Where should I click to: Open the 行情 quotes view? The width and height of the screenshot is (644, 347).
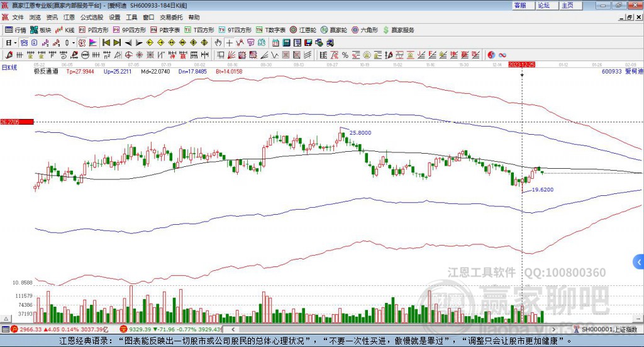tap(16, 30)
